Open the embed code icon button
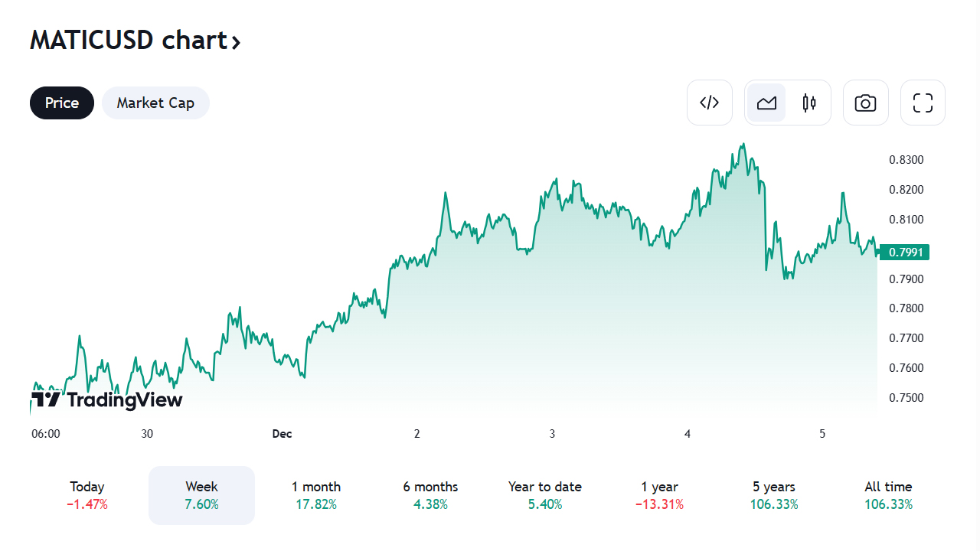980x551 pixels. 710,103
